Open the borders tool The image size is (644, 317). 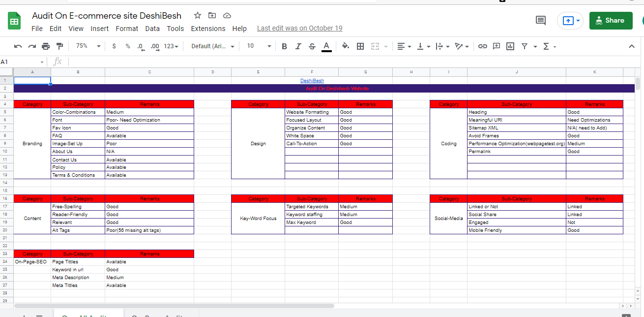[x=360, y=46]
